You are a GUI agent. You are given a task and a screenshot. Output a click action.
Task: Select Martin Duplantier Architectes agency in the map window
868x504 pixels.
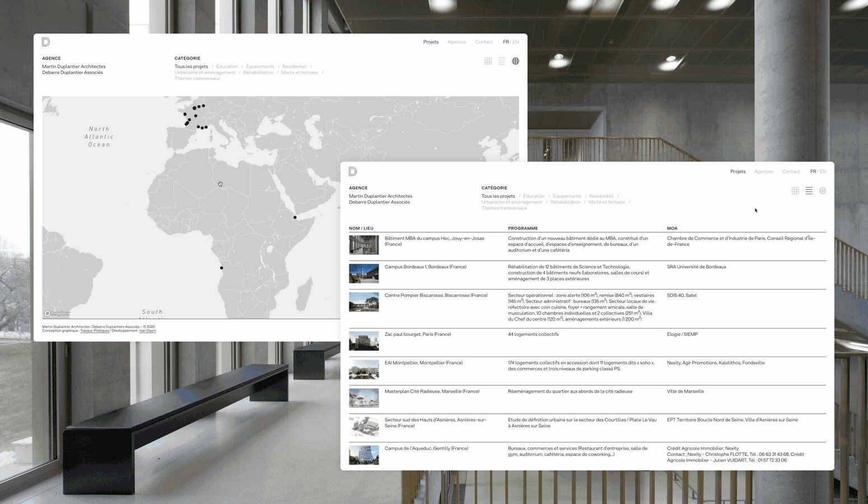click(x=73, y=67)
